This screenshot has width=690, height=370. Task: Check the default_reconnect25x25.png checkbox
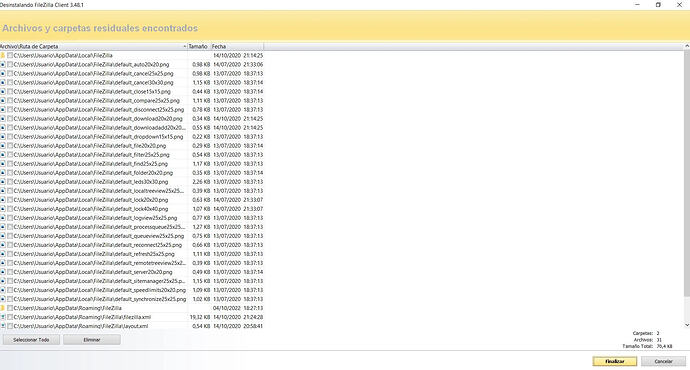pos(10,245)
